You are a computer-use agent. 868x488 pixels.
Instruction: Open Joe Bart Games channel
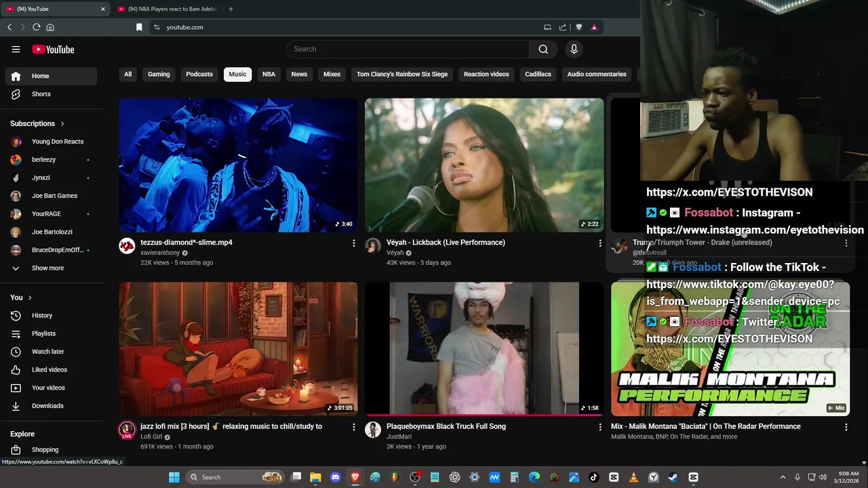point(51,196)
